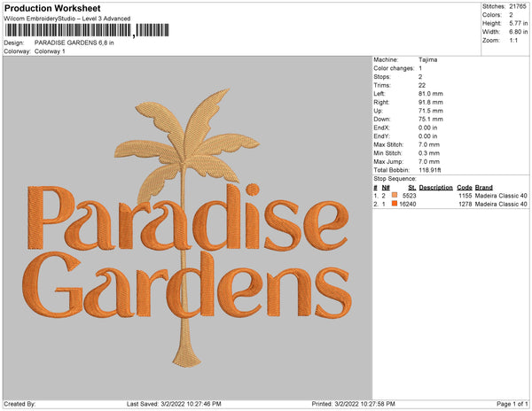Click the light orange thread swatch 1155
The width and height of the screenshot is (532, 411).
(395, 195)
